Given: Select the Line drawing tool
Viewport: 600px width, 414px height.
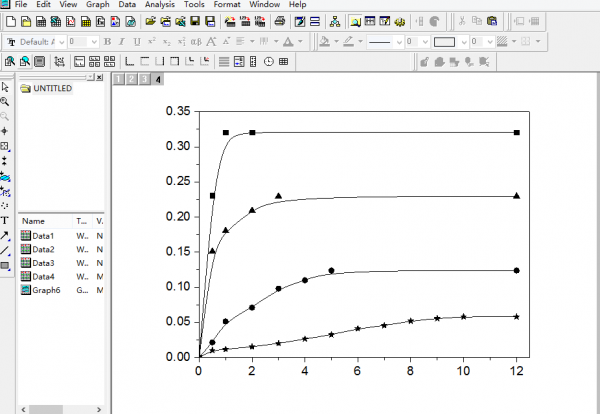Looking at the screenshot, I should click(x=5, y=251).
